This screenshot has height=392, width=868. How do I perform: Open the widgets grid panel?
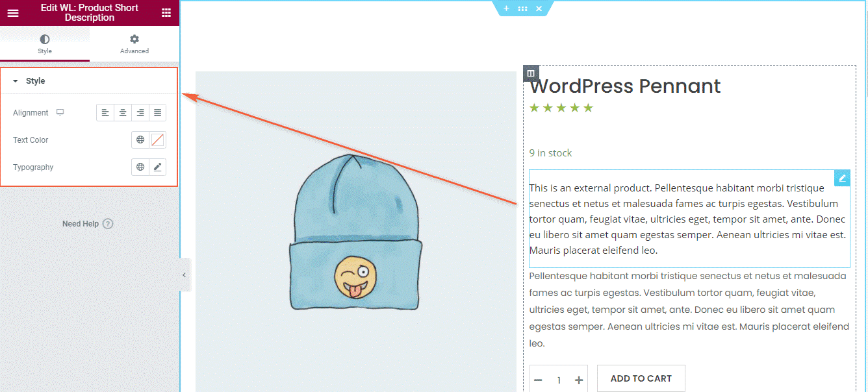click(166, 13)
